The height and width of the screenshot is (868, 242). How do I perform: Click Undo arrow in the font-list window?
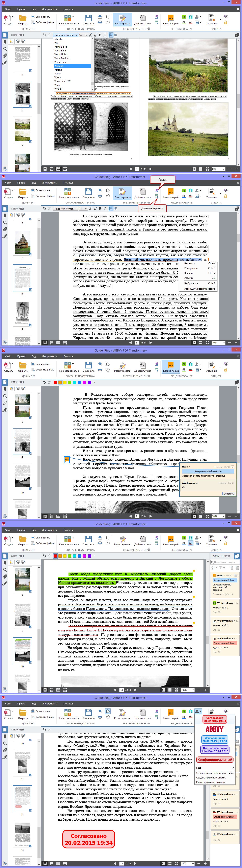pyautogui.click(x=44, y=35)
